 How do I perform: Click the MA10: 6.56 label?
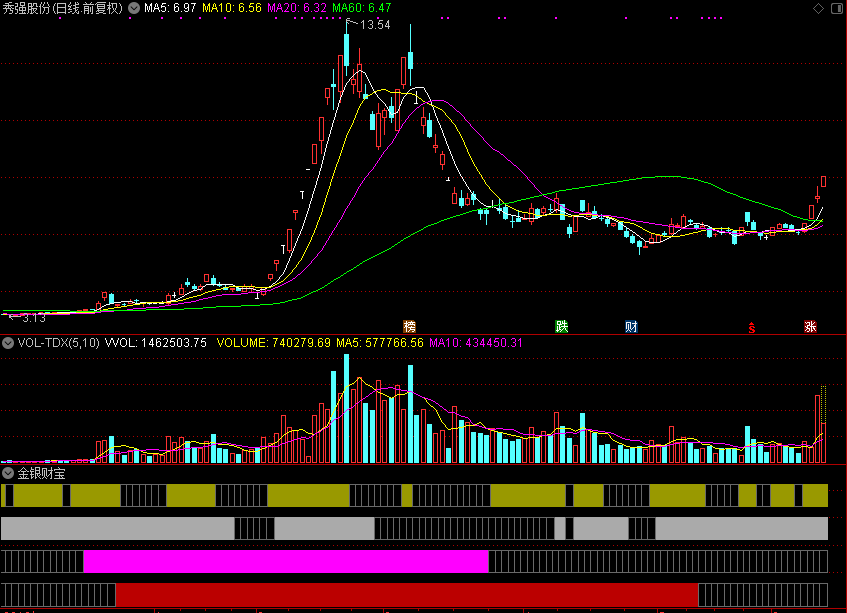(232, 8)
